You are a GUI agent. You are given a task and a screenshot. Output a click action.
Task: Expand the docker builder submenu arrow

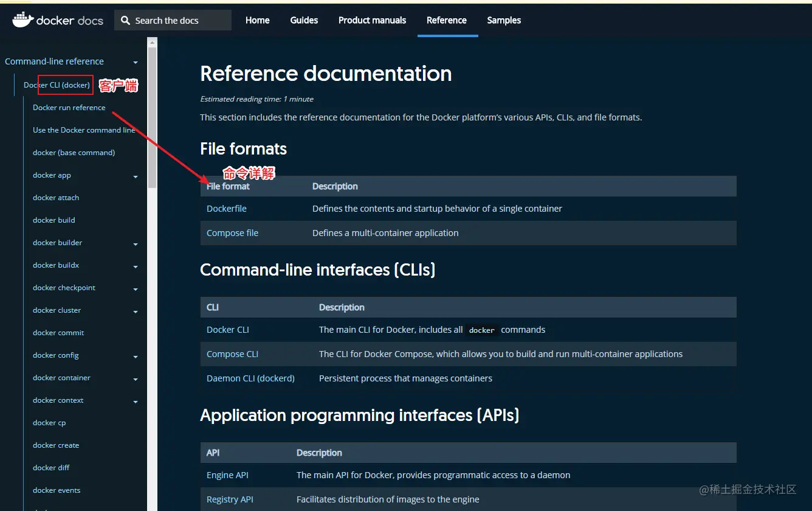coord(136,245)
